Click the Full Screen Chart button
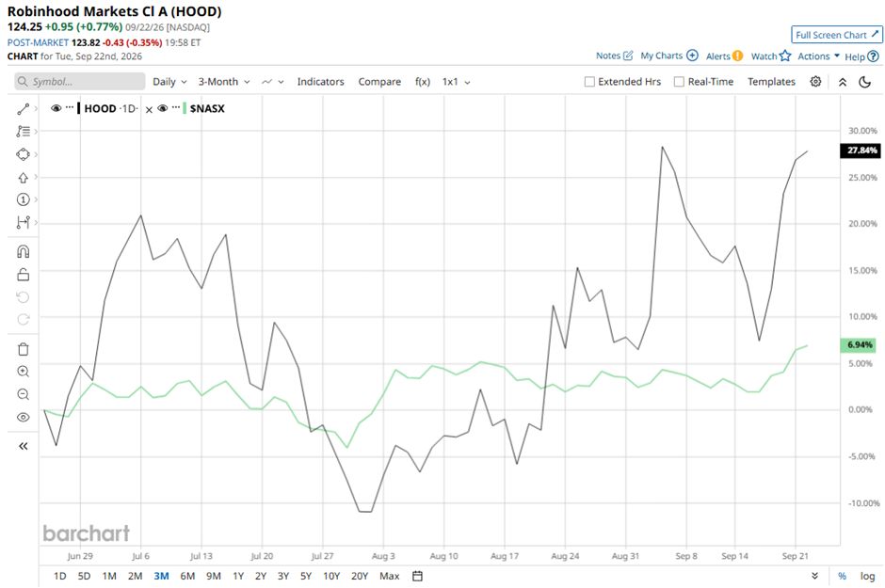The image size is (885, 588). pos(836,35)
